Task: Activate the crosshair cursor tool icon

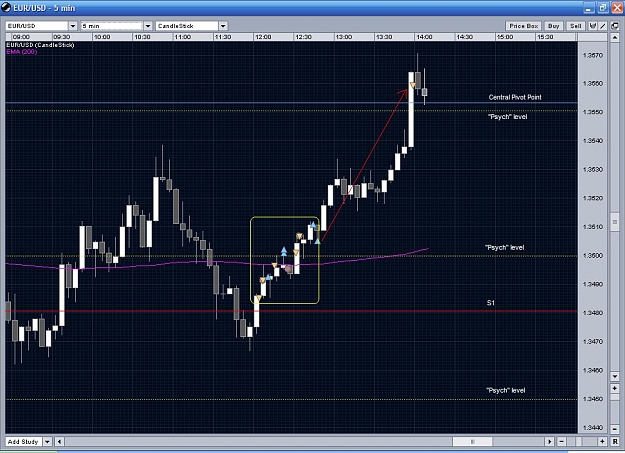Action: (593, 26)
